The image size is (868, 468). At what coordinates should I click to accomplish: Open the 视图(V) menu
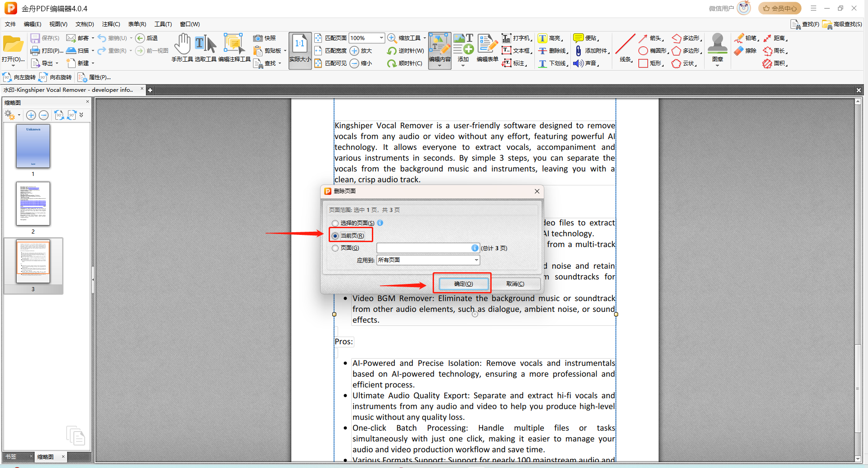59,24
